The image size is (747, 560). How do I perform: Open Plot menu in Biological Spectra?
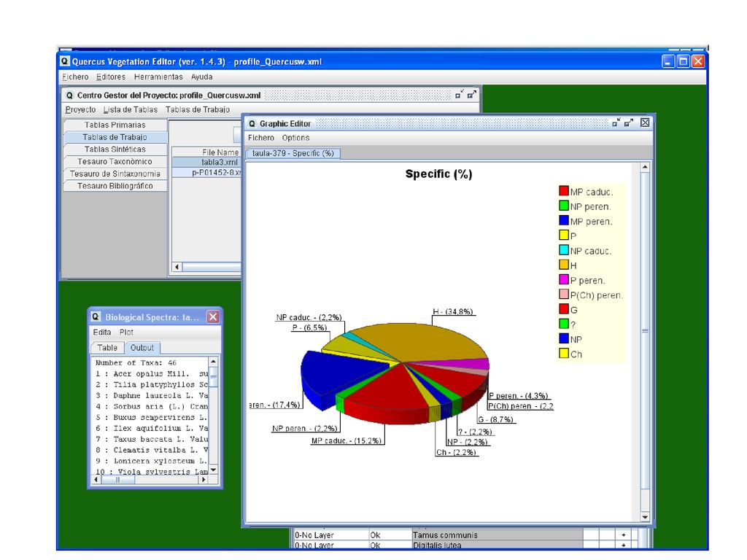point(126,332)
